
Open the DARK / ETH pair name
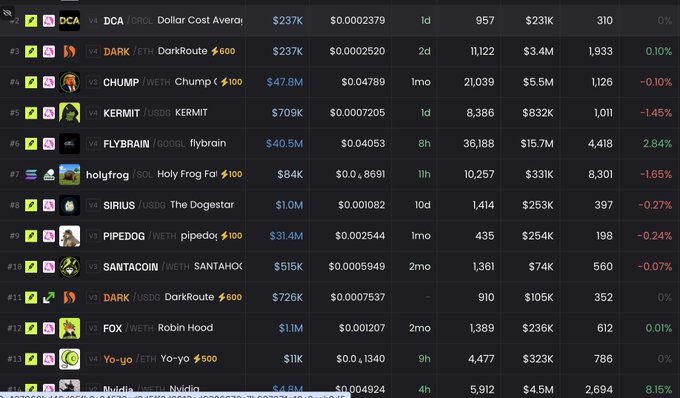[128, 52]
